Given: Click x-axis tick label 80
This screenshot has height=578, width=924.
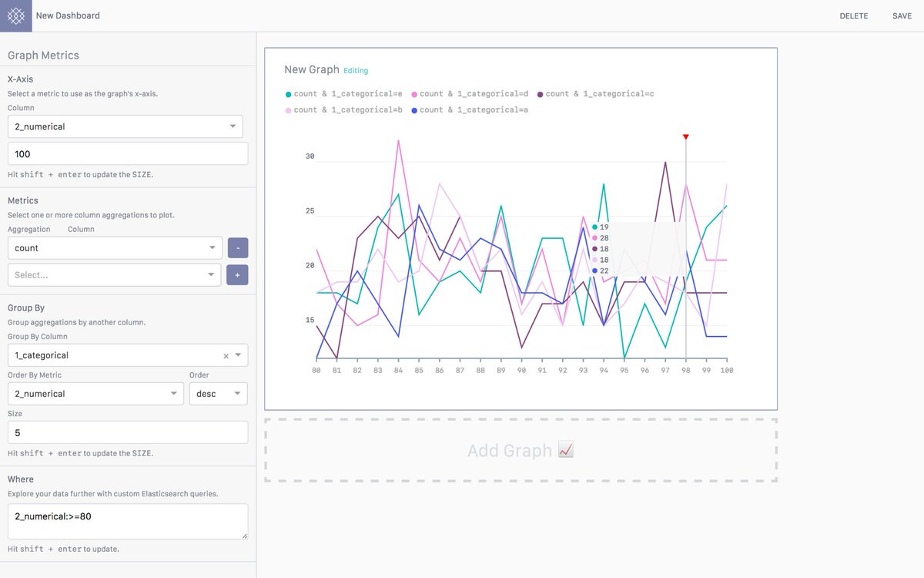Looking at the screenshot, I should (316, 371).
